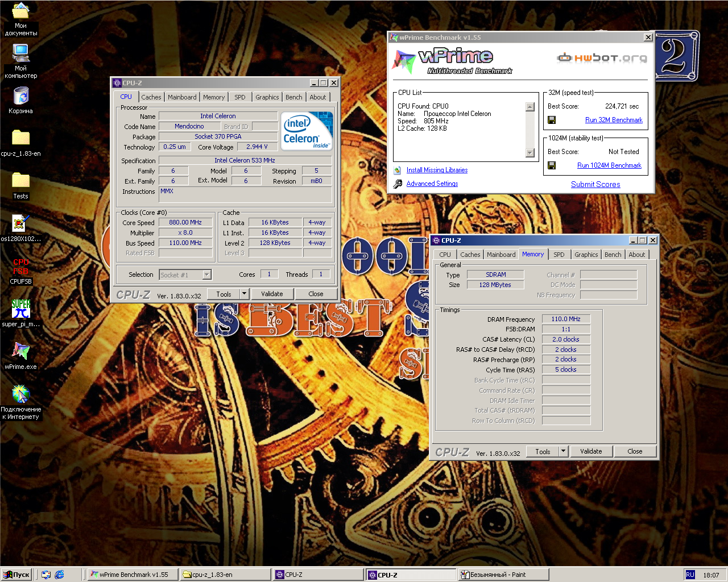Click Validate in right CPU-Z Memory window
The image size is (728, 582).
point(591,451)
